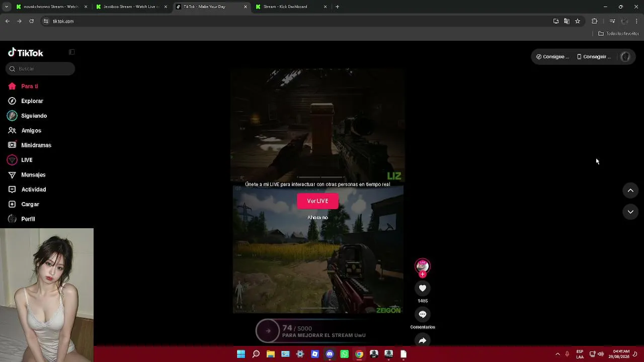Open Google Chrome from the taskbar
The height and width of the screenshot is (362, 644).
(359, 354)
